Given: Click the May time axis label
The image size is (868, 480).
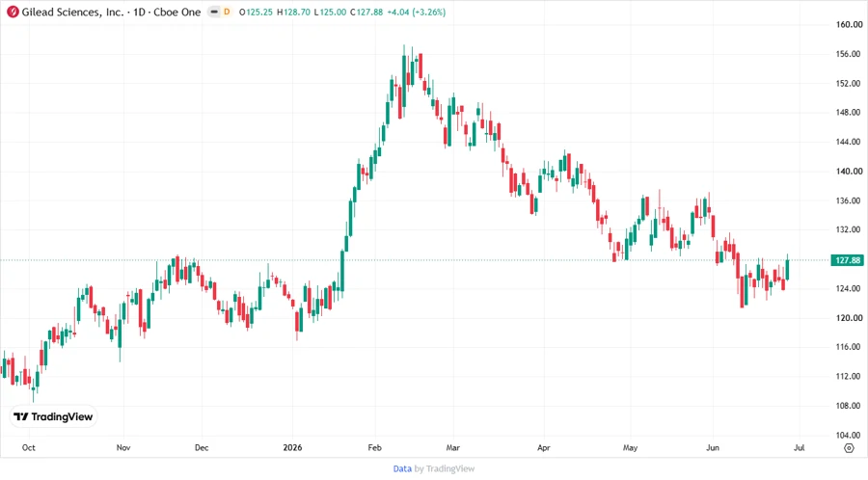Looking at the screenshot, I should (x=630, y=447).
